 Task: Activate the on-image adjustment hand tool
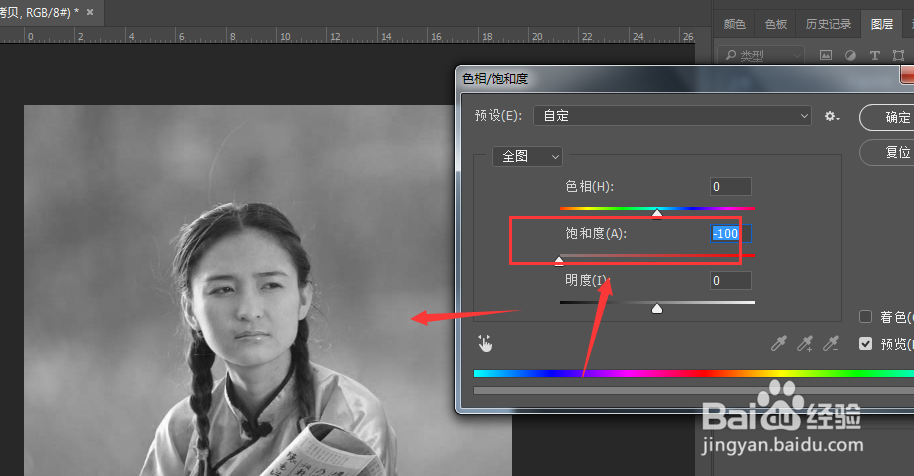click(x=485, y=344)
